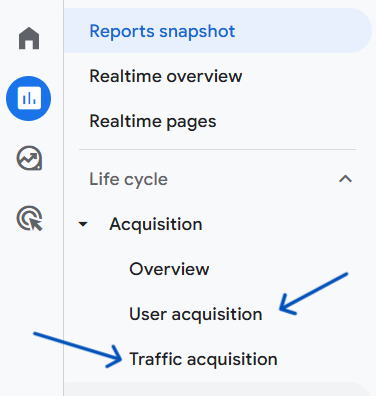Viewport: 376px width, 396px height.
Task: Open the Acquisition Overview report
Action: (169, 269)
